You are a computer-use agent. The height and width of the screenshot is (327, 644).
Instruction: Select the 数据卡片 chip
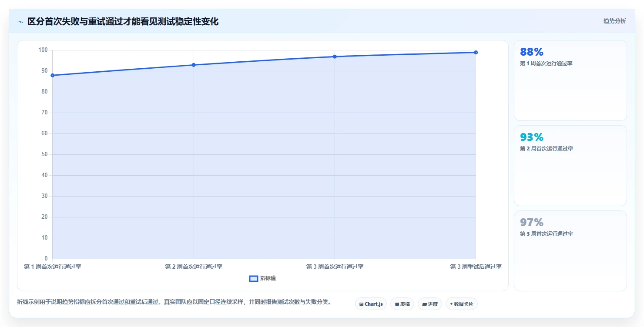461,304
